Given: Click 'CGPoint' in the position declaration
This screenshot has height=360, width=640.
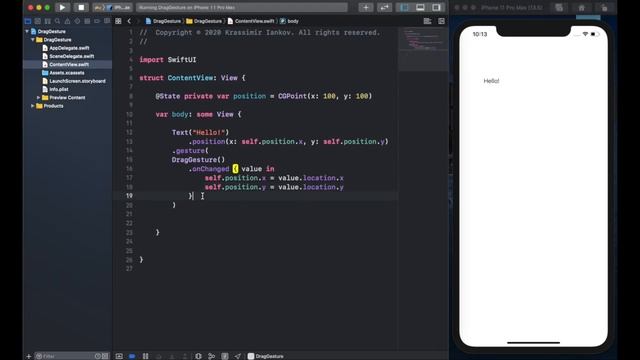Looking at the screenshot, I should click(292, 96).
